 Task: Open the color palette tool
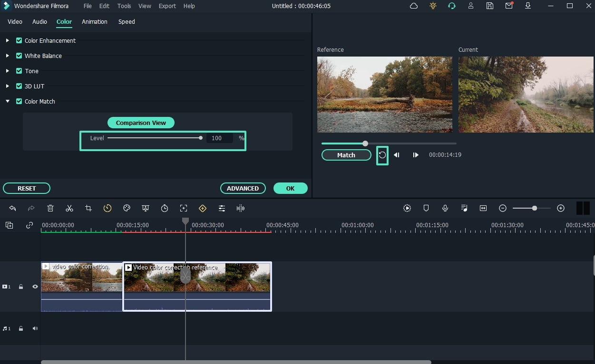point(127,208)
